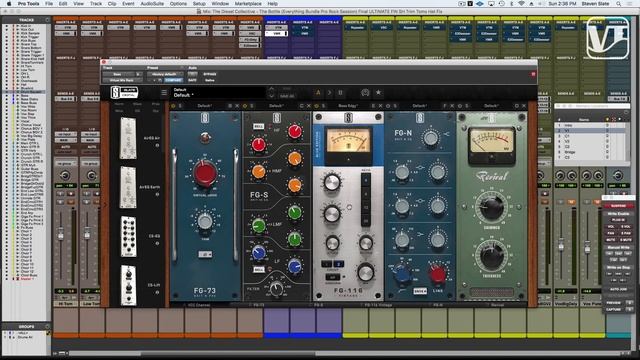Click the Thickness knob on Revival
This screenshot has height=360, width=640.
(x=491, y=256)
